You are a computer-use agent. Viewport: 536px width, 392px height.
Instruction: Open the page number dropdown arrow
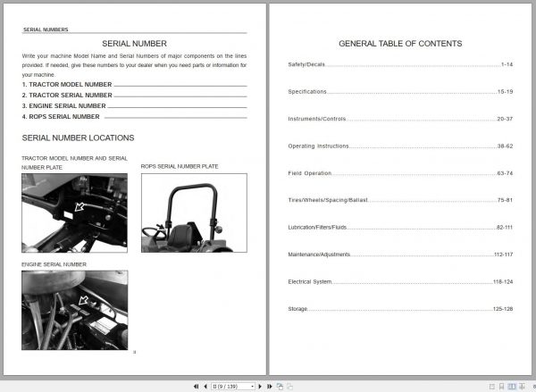pyautogui.click(x=253, y=386)
